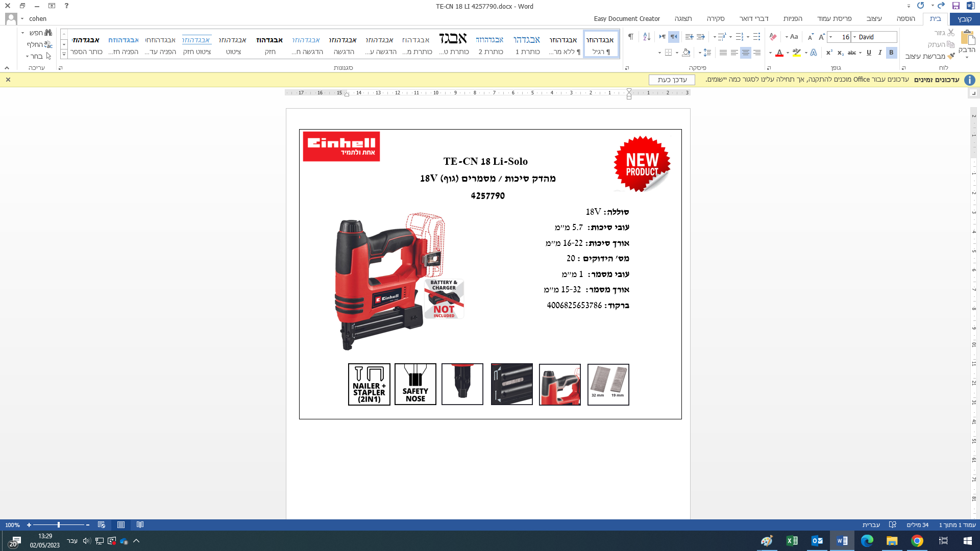This screenshot has height=551, width=980.
Task: Click the Copy (העתק) button
Action: point(941,44)
